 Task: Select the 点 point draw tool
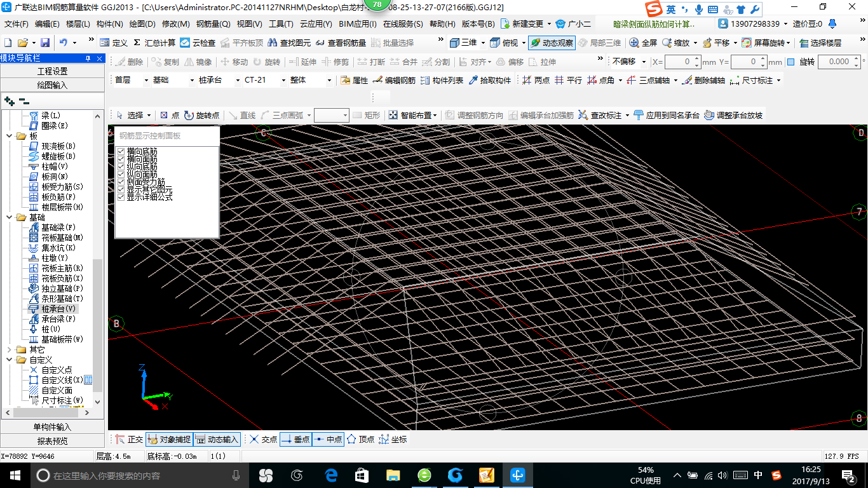pyautogui.click(x=170, y=115)
